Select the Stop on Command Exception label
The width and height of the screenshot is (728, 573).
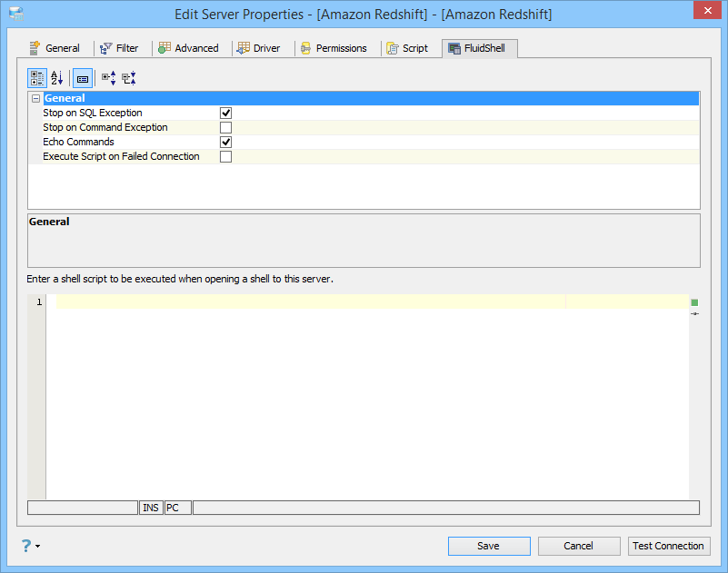(105, 127)
